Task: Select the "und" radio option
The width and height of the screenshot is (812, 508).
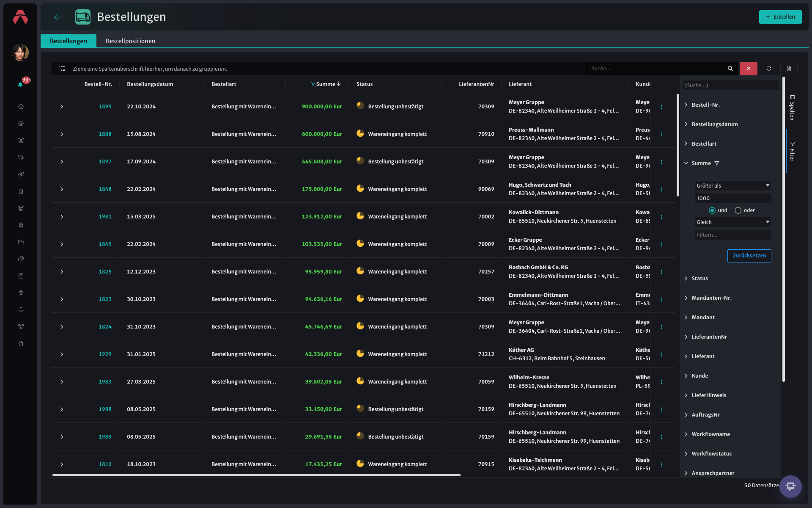Action: [712, 210]
